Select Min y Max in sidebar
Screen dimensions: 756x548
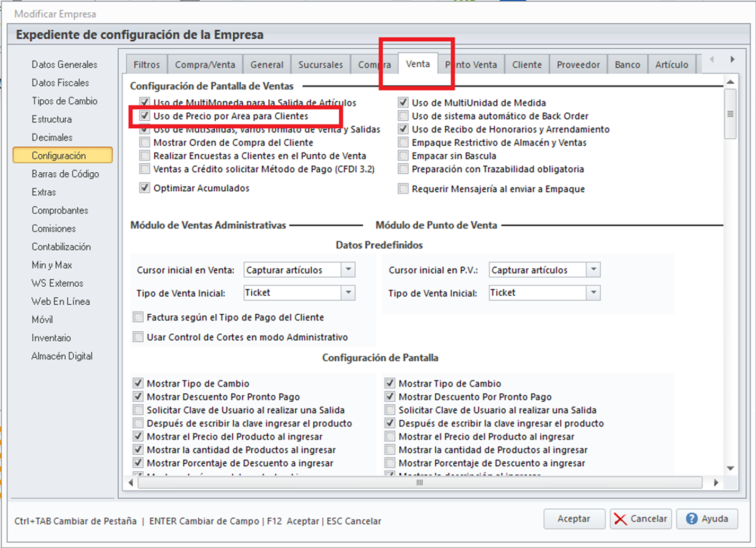pyautogui.click(x=51, y=265)
